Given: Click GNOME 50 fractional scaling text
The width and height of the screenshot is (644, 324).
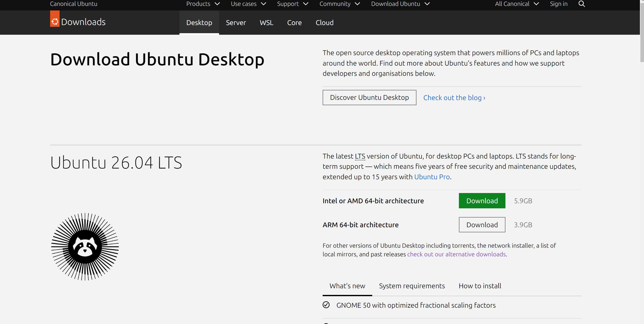Looking at the screenshot, I should [416, 305].
